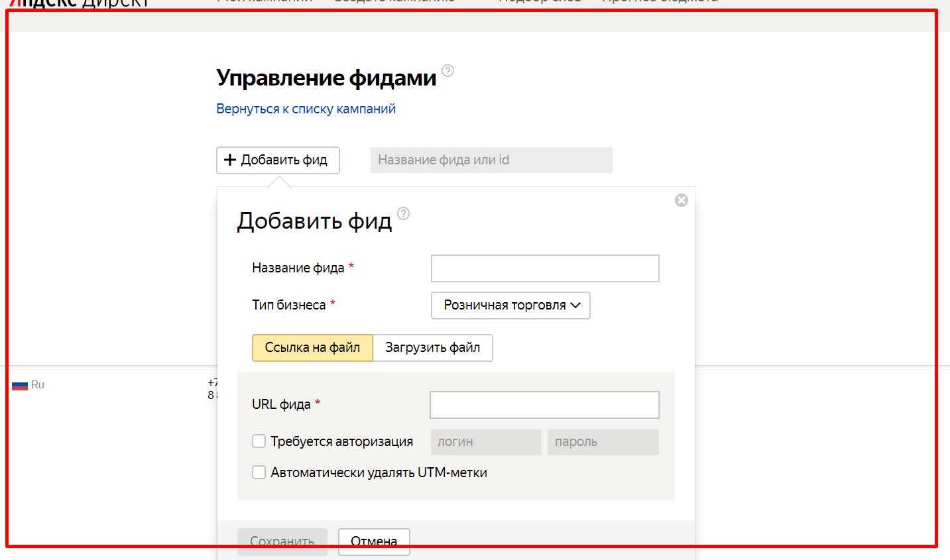Click into the URL фида field
Viewport: 950px width, 560px height.
(x=544, y=405)
